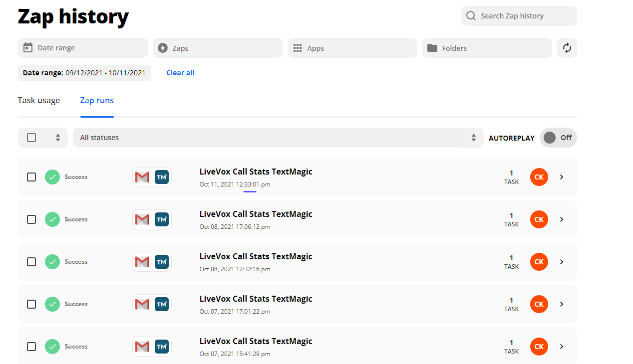Image resolution: width=633 pixels, height=364 pixels.
Task: Tick checkbox for Oct 08 17:06:12 pm run
Action: 31,219
